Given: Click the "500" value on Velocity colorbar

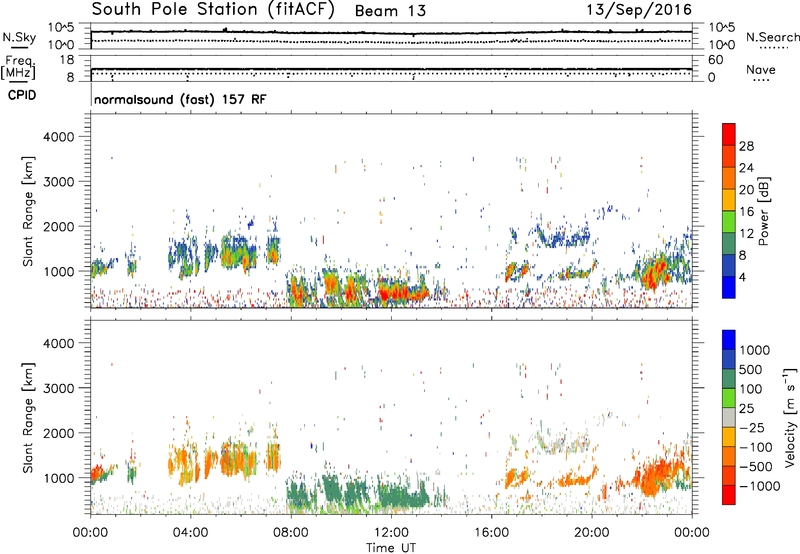Looking at the screenshot, I should tap(751, 370).
